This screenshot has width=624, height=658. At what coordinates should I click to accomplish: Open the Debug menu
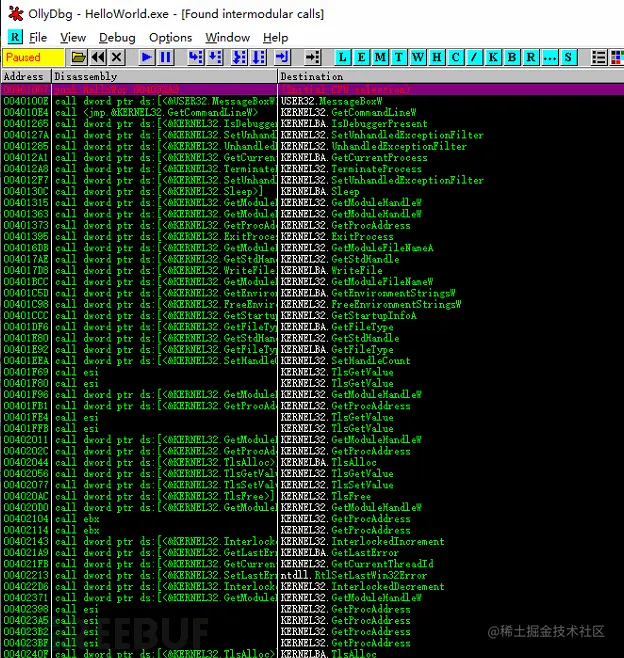pos(117,37)
